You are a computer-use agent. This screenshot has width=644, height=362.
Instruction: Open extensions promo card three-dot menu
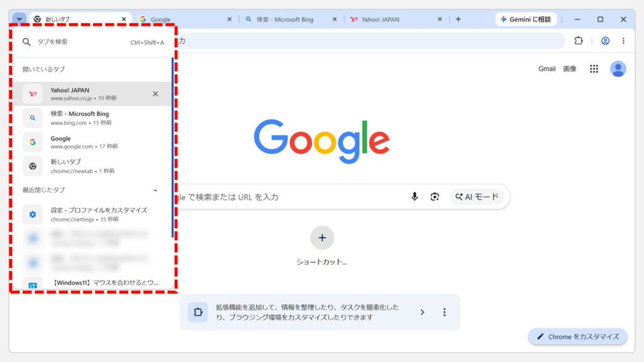click(x=445, y=312)
